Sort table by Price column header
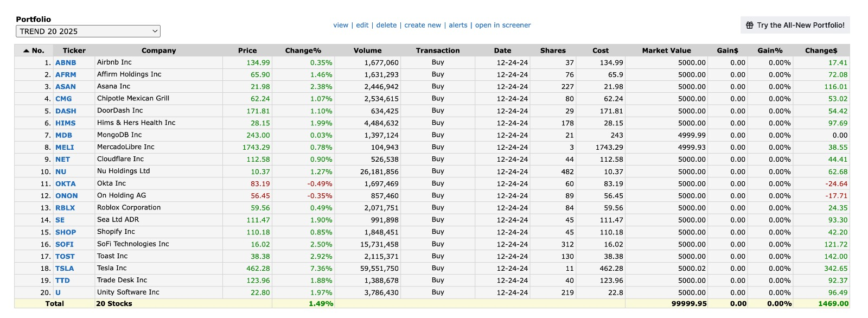The height and width of the screenshot is (318, 868). [x=247, y=50]
